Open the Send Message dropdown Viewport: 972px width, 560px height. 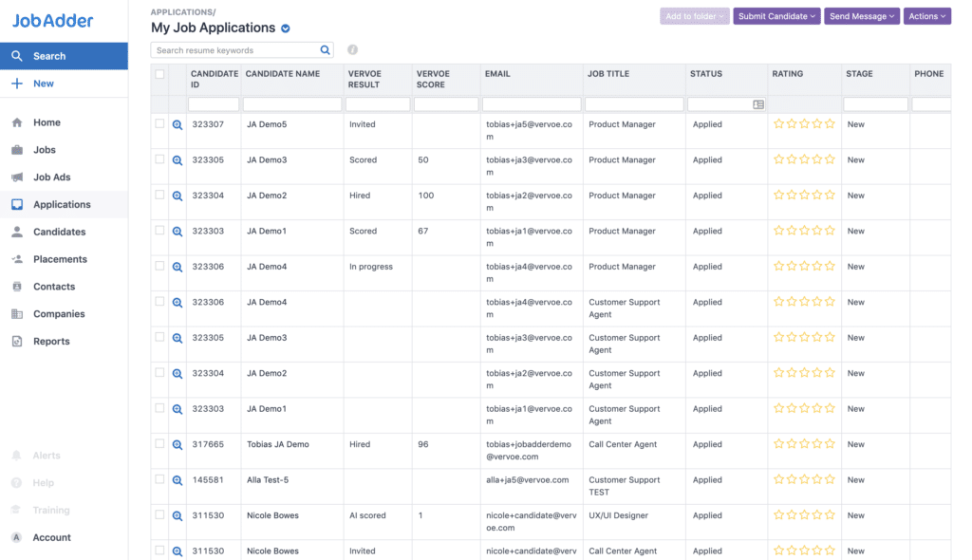pyautogui.click(x=862, y=16)
